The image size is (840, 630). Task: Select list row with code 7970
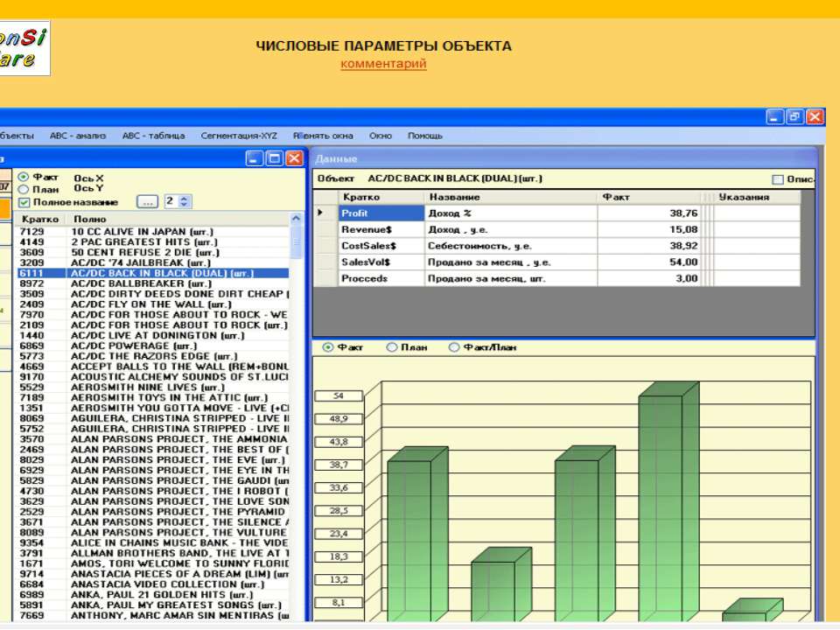coord(152,314)
